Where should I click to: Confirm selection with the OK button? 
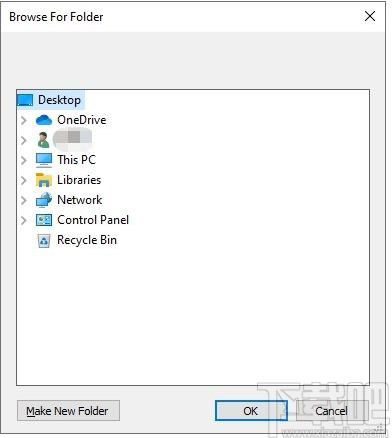[251, 411]
